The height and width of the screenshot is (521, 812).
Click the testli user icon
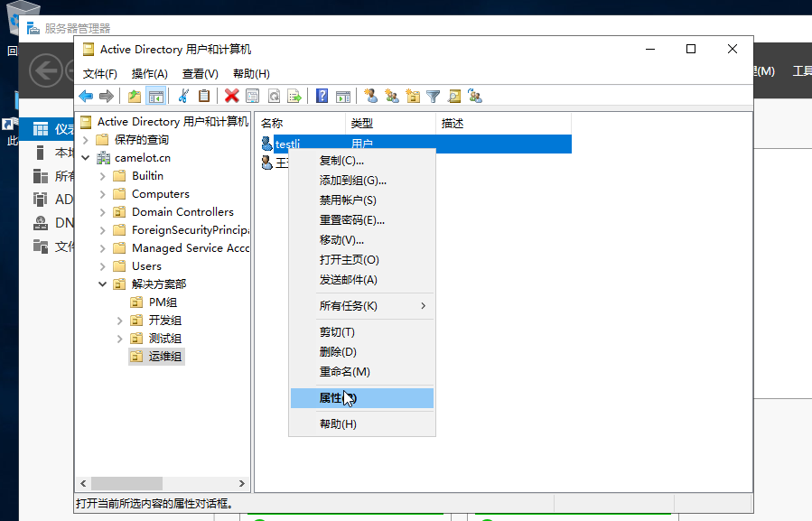[x=266, y=144]
